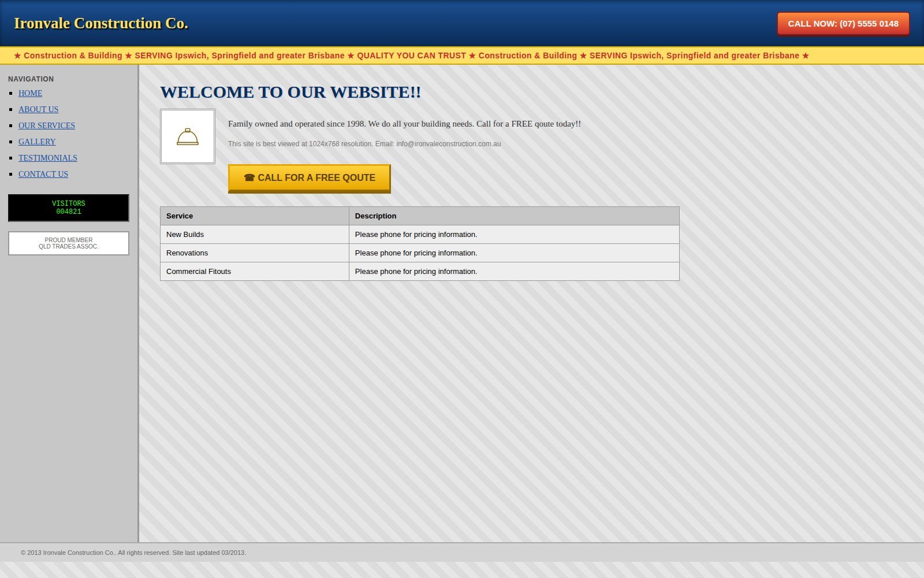Viewport: 924px width, 578px height.
Task: Select the Service column header
Action: pos(255,216)
